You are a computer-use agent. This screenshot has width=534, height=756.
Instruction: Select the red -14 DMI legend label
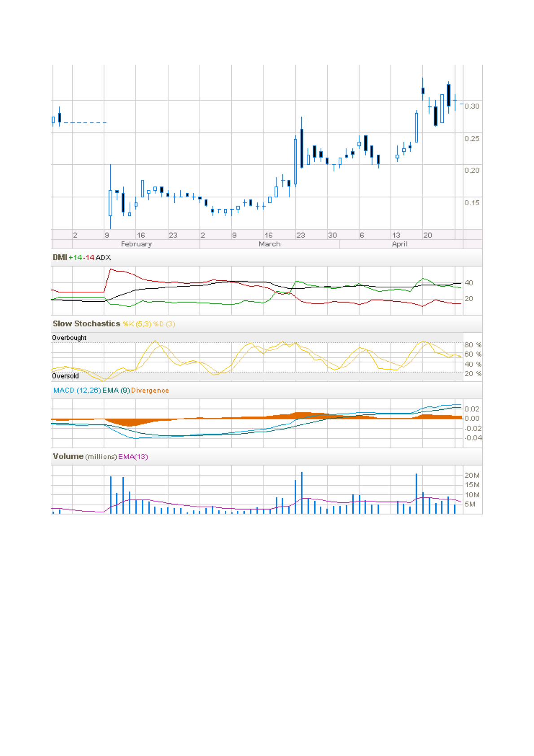pyautogui.click(x=89, y=257)
